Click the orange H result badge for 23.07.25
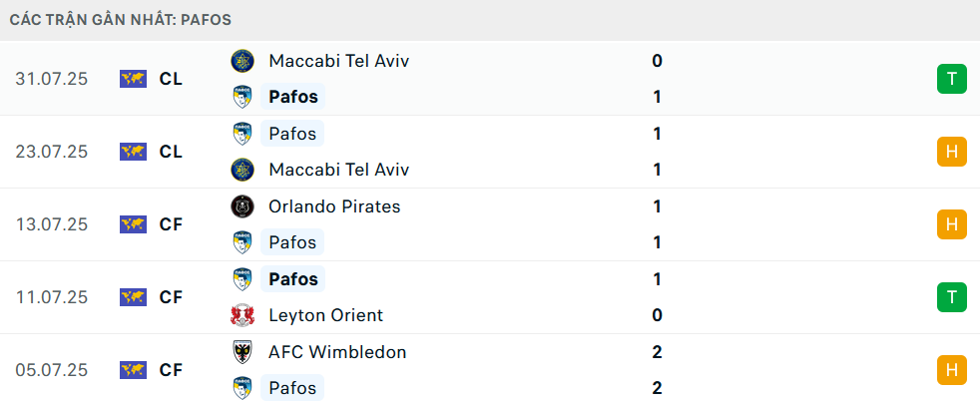The image size is (980, 402). (x=952, y=152)
